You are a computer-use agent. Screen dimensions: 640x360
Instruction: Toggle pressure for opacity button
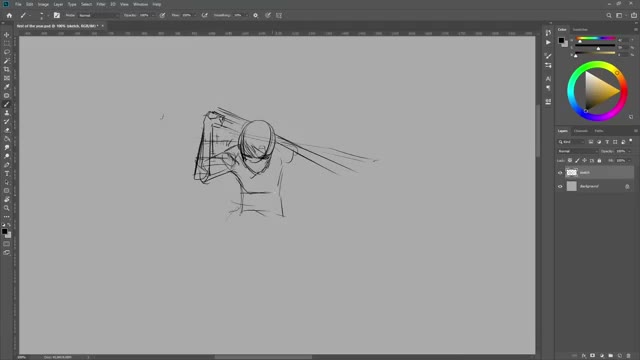[162, 16]
